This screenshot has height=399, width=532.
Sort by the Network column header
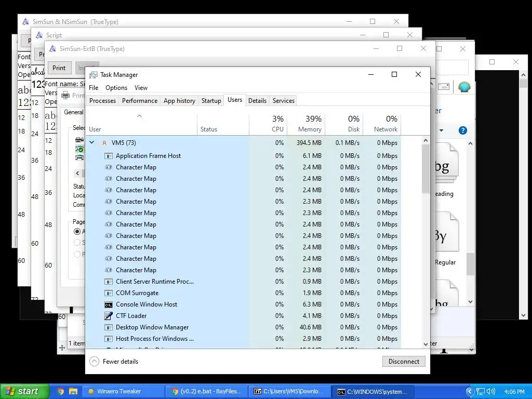382,124
